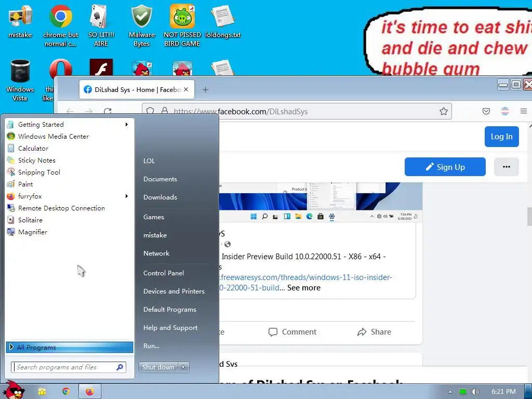
Task: Click browser vertical scrollbar thumb
Action: click(x=529, y=216)
